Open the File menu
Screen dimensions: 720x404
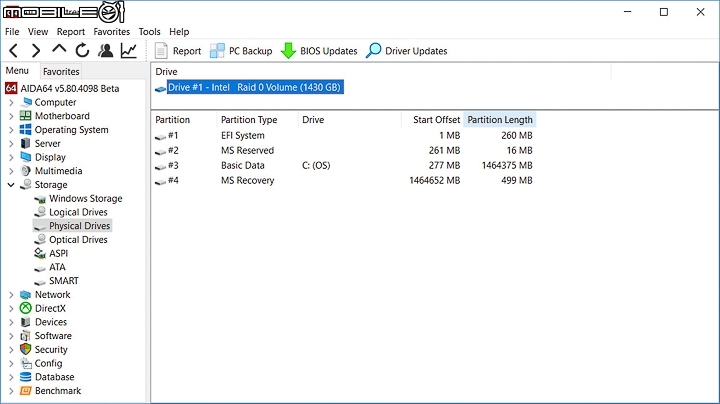pos(12,32)
